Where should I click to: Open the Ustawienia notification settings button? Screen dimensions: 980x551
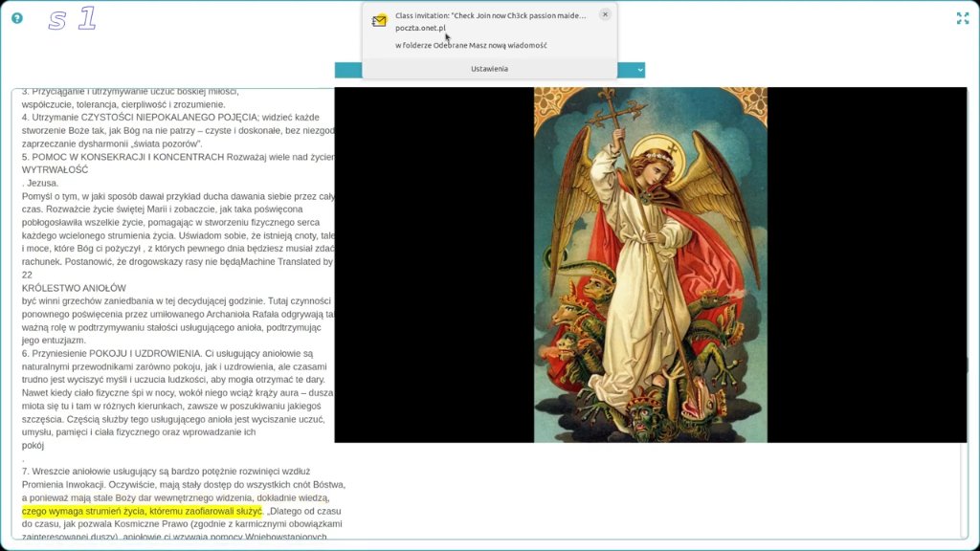pos(489,69)
